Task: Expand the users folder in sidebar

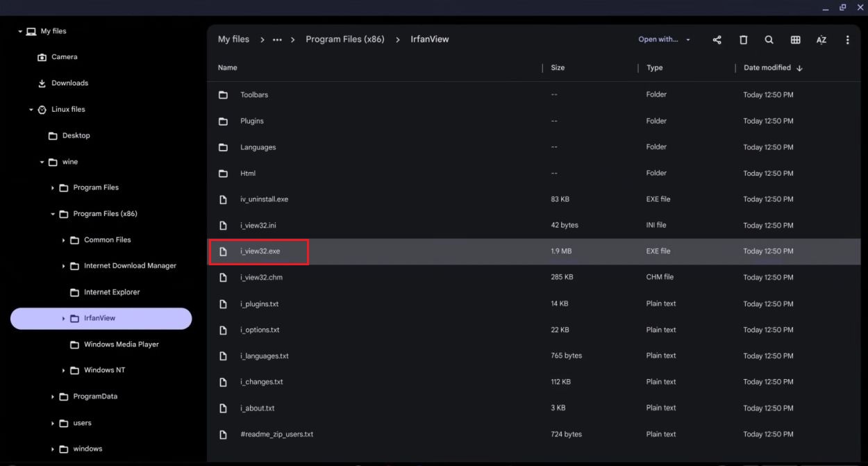Action: (52, 422)
